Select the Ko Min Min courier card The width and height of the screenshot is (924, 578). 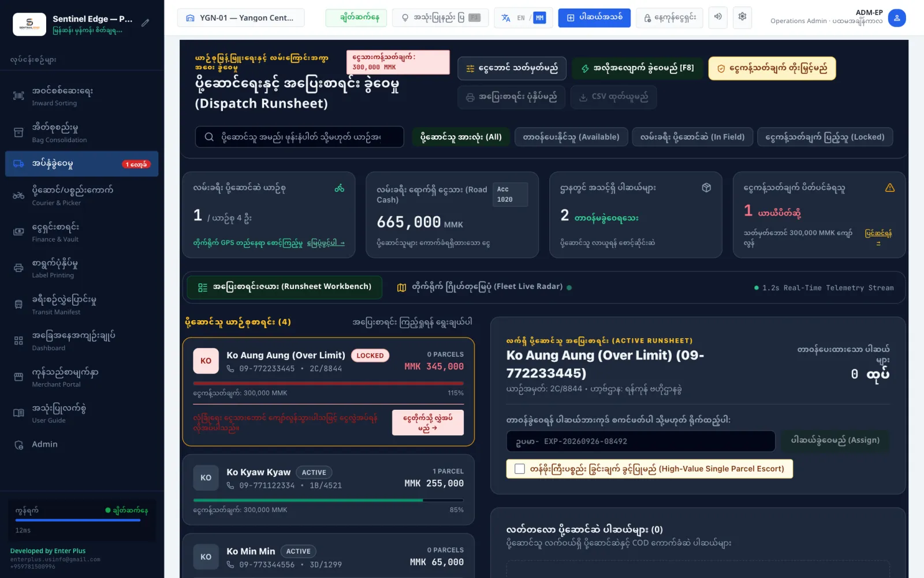(329, 556)
